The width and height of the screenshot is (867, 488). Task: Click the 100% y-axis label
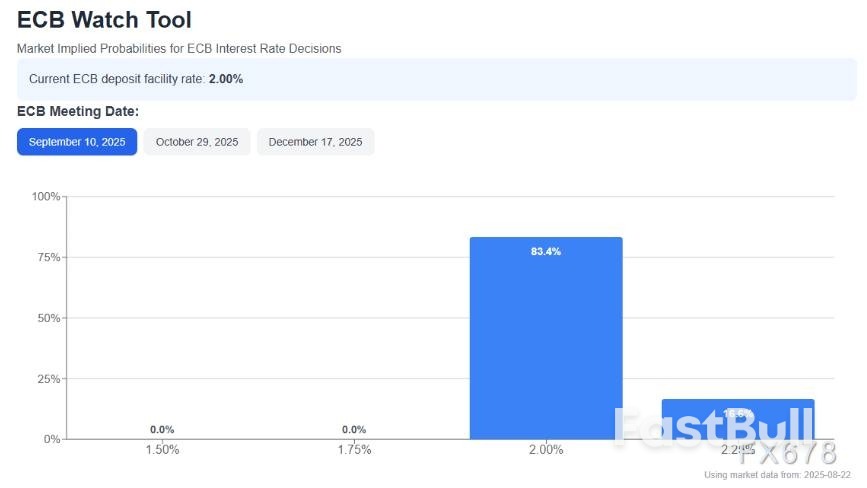click(46, 196)
